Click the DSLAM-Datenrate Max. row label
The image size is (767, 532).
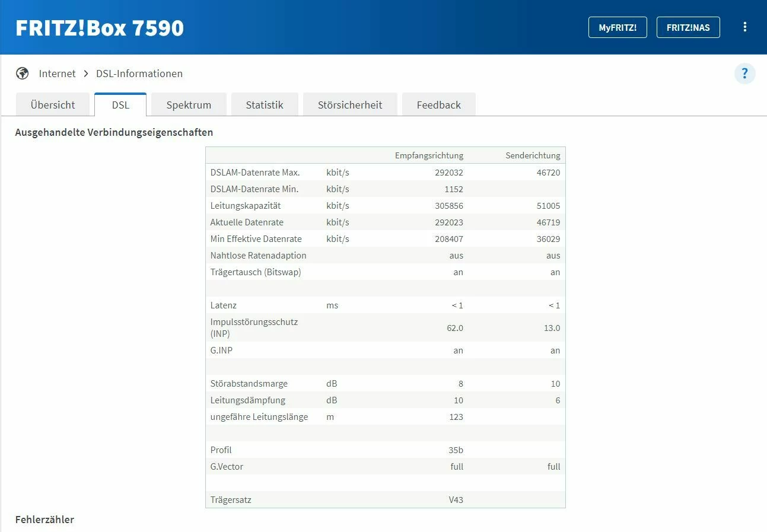[255, 173]
